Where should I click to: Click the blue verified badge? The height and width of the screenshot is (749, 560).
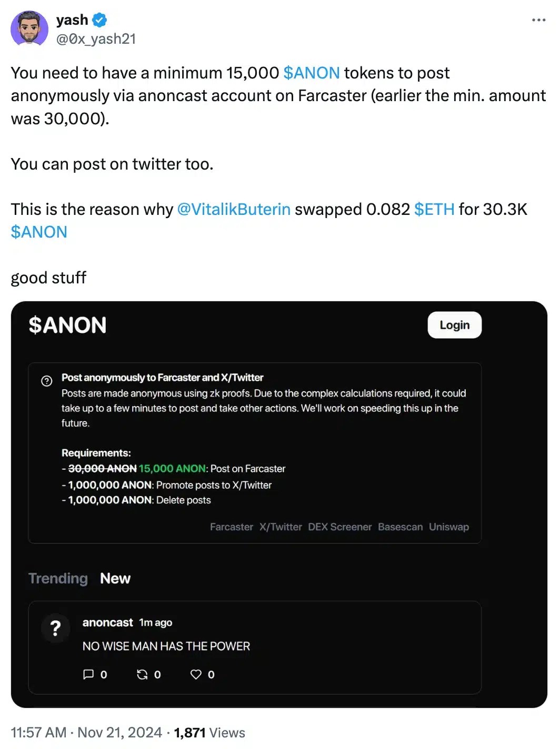click(99, 20)
